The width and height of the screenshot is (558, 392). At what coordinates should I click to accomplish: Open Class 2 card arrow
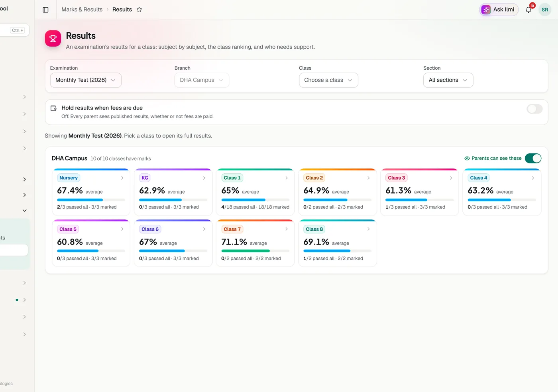(x=369, y=178)
